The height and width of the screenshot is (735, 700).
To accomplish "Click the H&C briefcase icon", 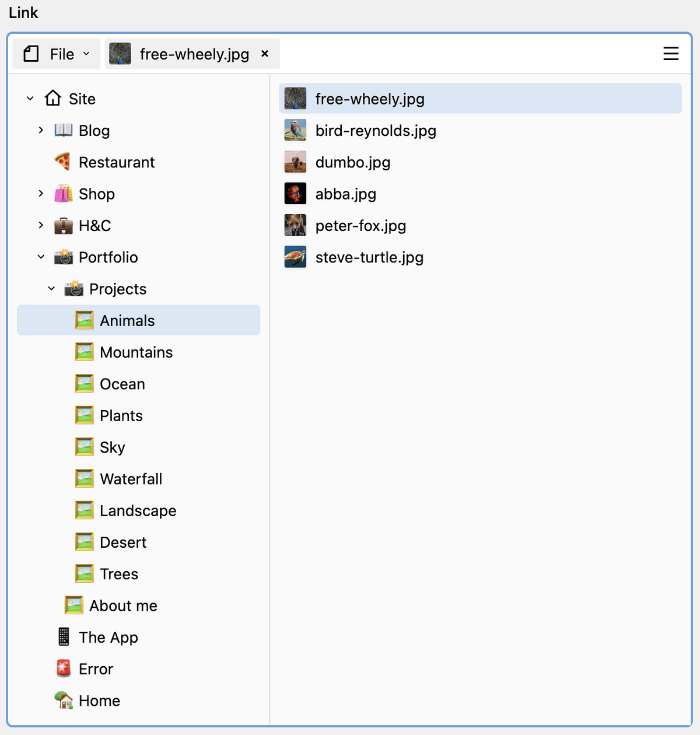I will pyautogui.click(x=64, y=225).
